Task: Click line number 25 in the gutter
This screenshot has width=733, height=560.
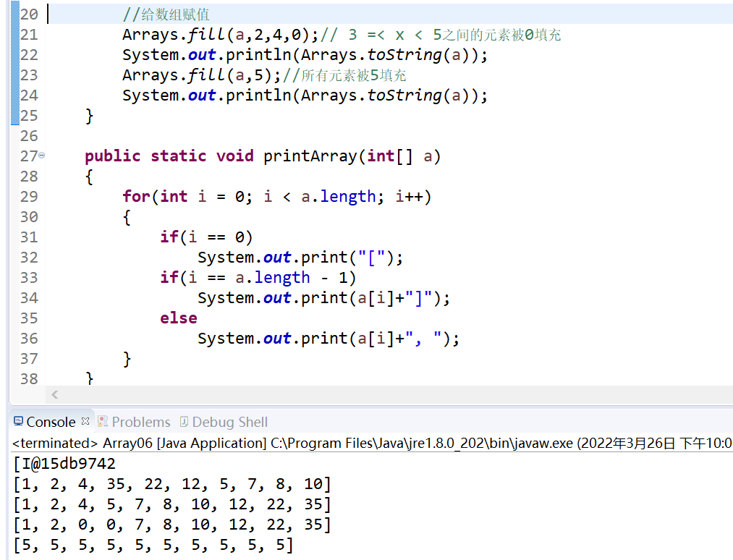Action: tap(29, 116)
